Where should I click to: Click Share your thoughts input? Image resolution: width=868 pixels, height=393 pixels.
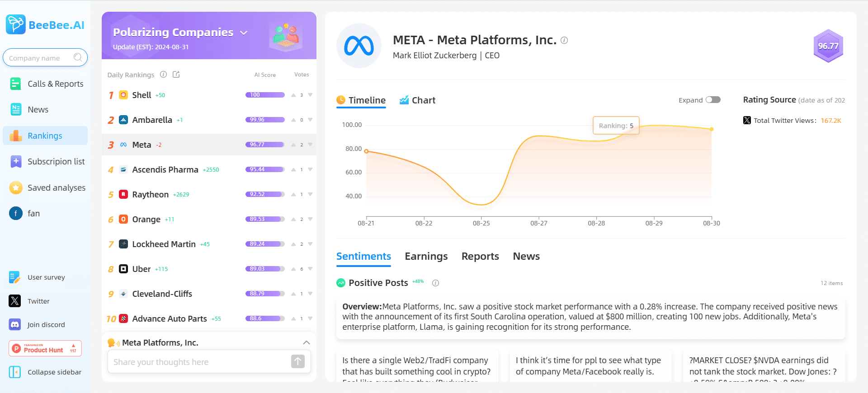(x=199, y=362)
